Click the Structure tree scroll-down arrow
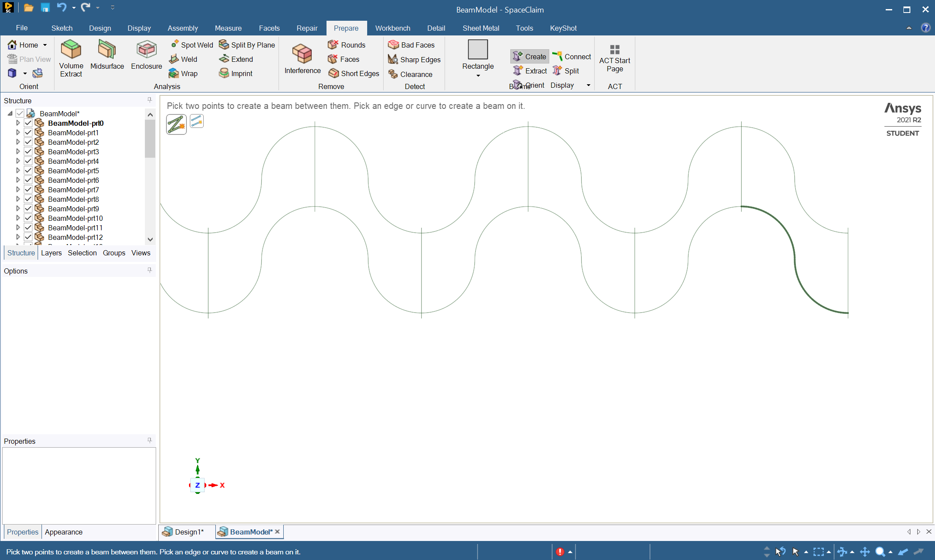Image resolution: width=935 pixels, height=560 pixels. (150, 239)
